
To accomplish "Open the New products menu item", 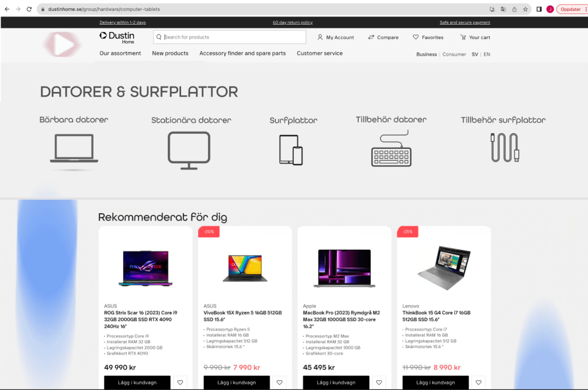I will tap(170, 53).
